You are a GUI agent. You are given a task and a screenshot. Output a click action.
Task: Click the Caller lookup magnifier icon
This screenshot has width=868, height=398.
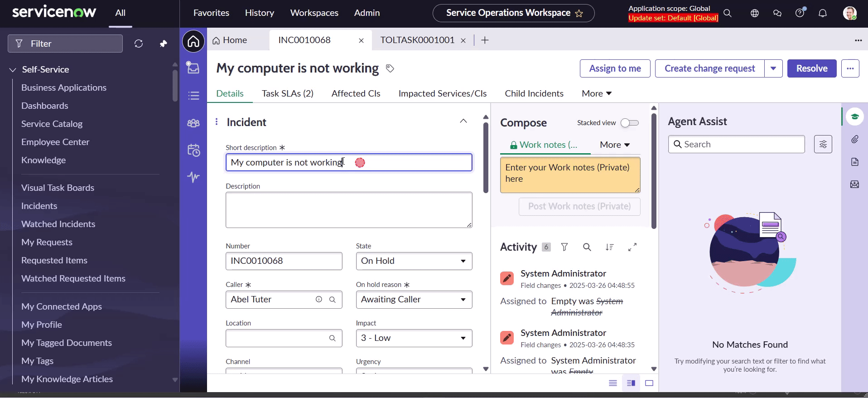point(332,300)
